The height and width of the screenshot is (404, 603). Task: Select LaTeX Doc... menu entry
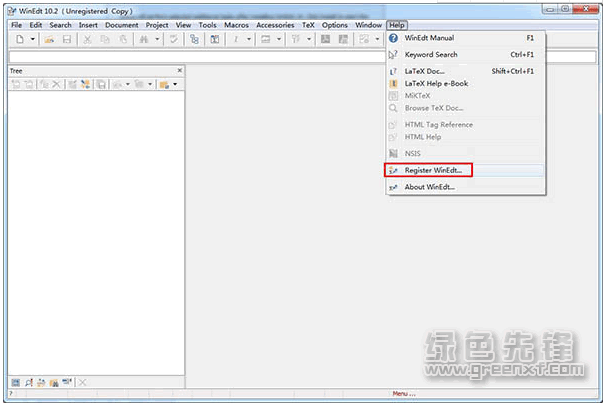pos(466,71)
